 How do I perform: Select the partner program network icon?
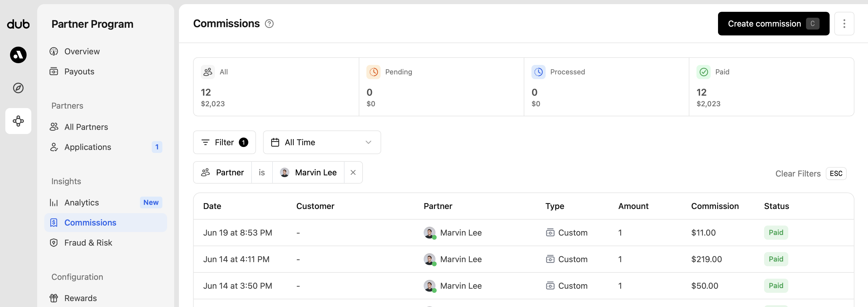point(18,121)
